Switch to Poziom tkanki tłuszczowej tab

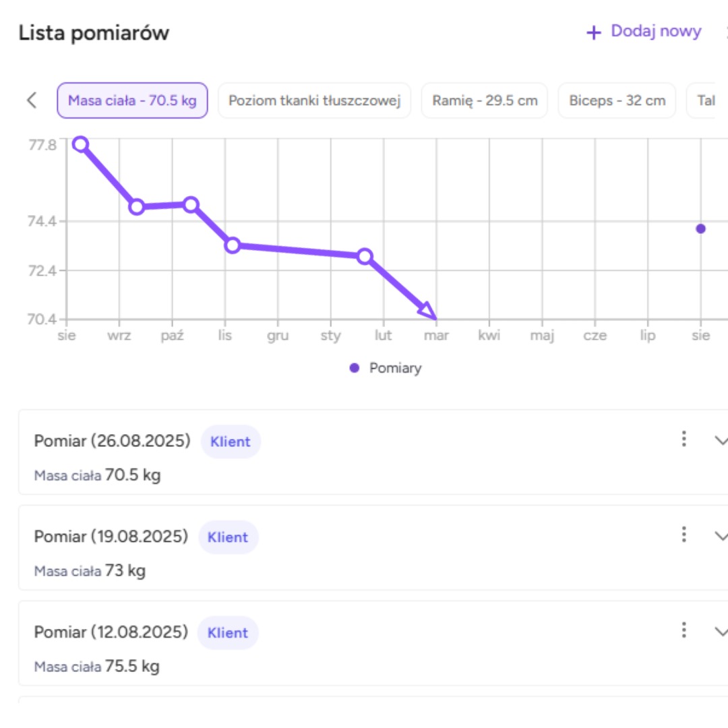tap(314, 101)
